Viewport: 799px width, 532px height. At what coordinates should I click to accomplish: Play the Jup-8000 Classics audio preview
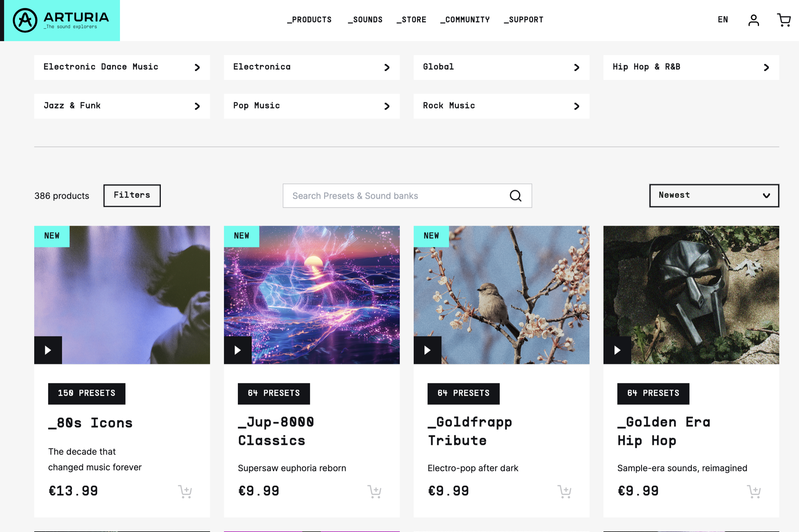coord(238,350)
